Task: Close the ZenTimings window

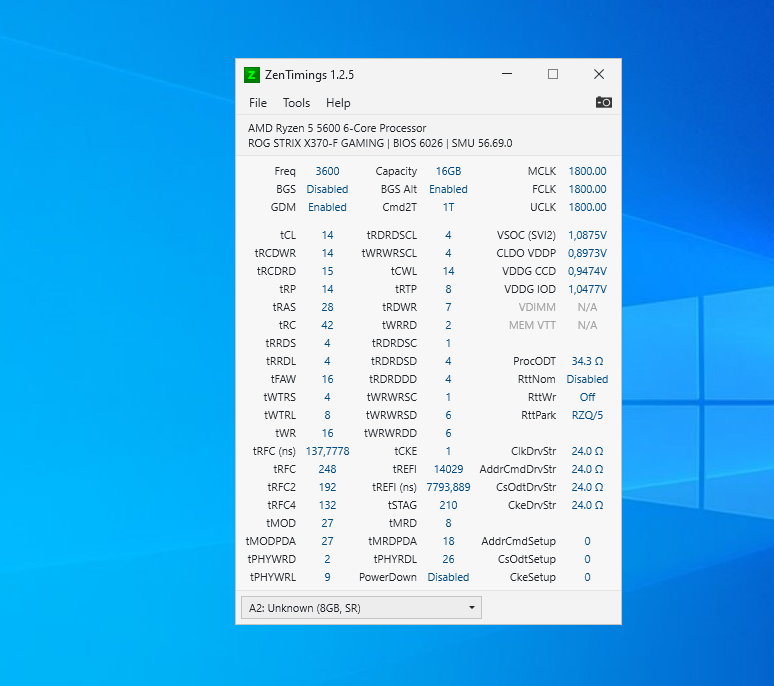Action: click(599, 74)
